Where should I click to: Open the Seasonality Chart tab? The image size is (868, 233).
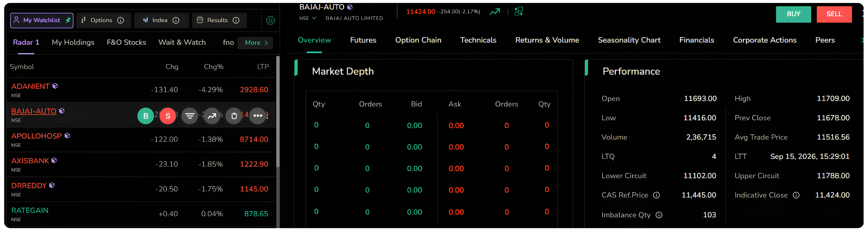pyautogui.click(x=629, y=40)
